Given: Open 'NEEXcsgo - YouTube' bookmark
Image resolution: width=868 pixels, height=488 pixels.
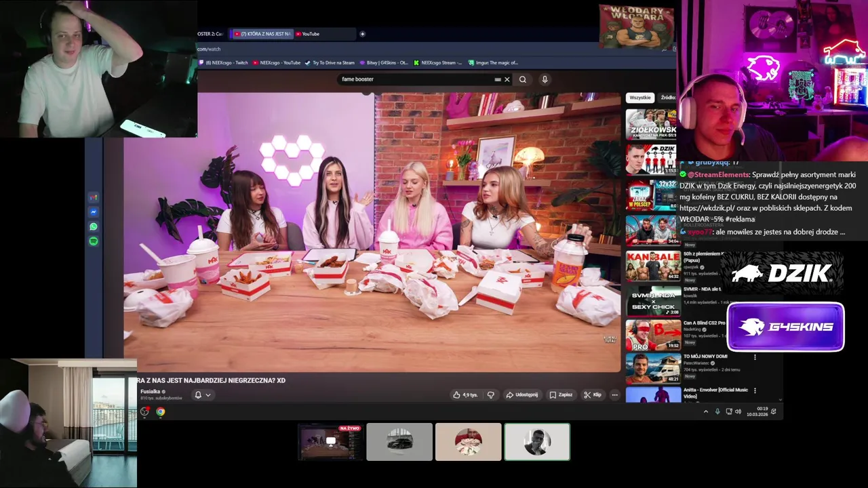Looking at the screenshot, I should (x=277, y=62).
